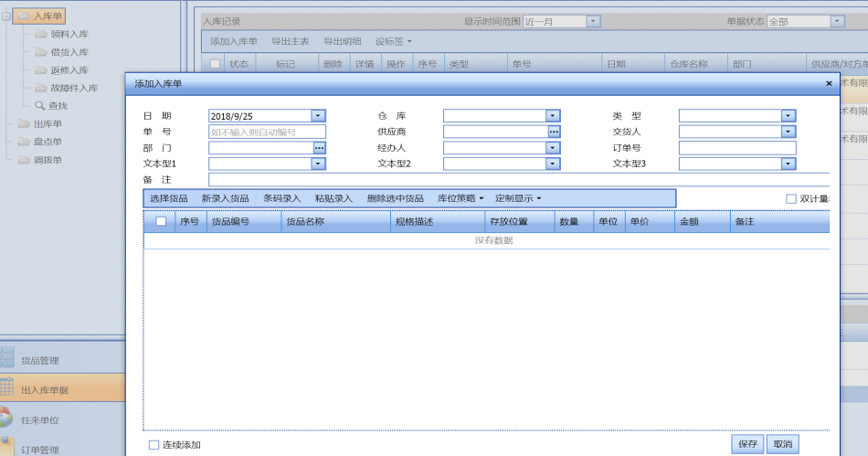Click the 部门 ellipsis browse button

319,148
